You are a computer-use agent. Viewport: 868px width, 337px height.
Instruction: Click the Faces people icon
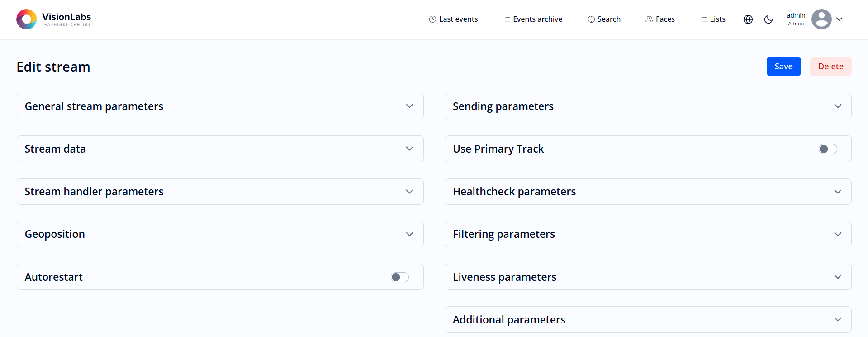pyautogui.click(x=649, y=19)
